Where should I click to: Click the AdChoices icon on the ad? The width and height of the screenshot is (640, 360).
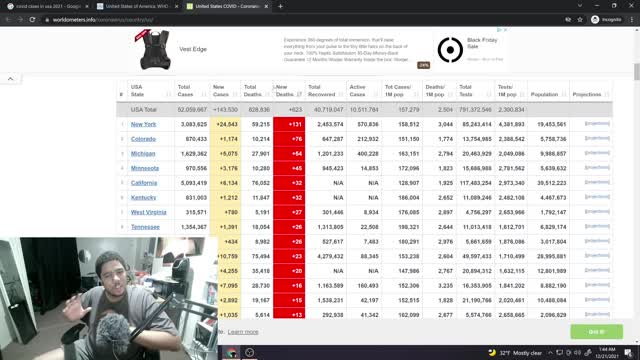point(499,30)
